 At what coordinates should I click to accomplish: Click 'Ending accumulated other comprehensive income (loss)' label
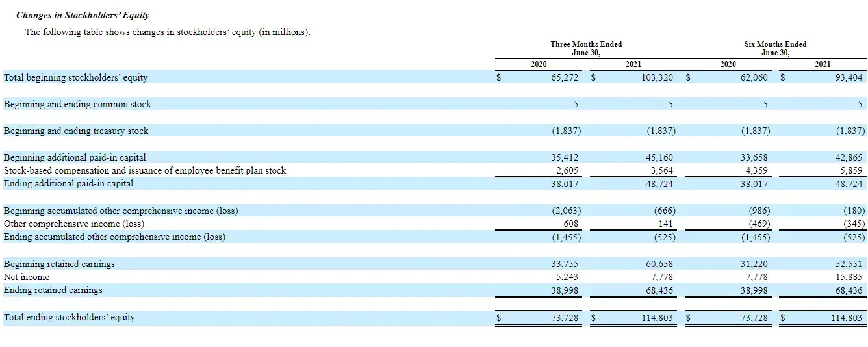pyautogui.click(x=114, y=237)
